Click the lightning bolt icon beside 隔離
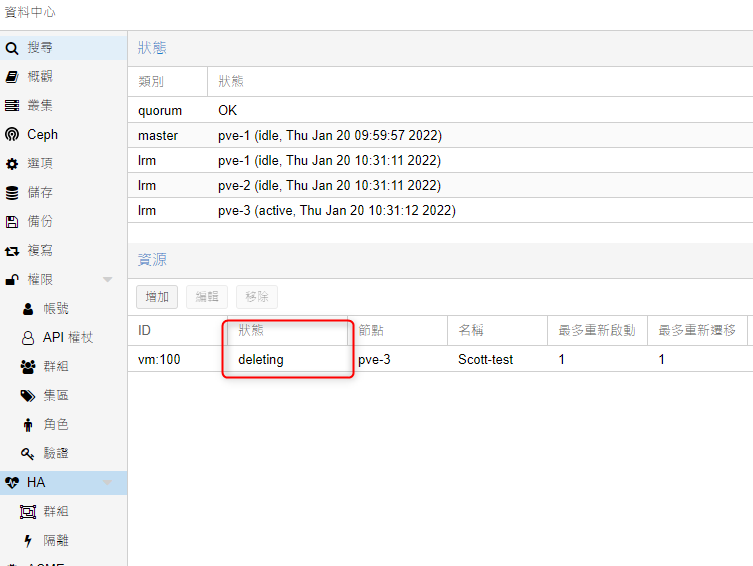 click(28, 541)
